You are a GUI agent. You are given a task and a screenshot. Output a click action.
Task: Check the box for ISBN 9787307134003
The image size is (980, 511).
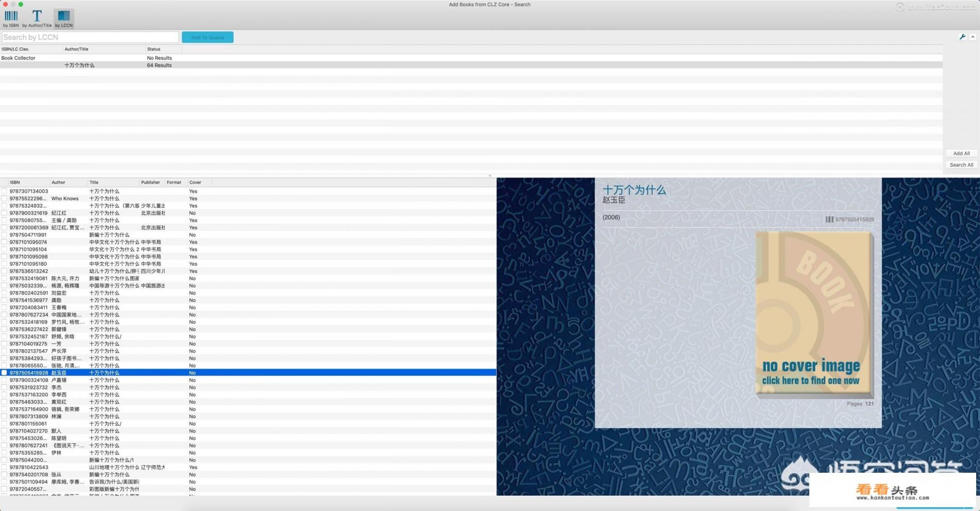point(4,191)
